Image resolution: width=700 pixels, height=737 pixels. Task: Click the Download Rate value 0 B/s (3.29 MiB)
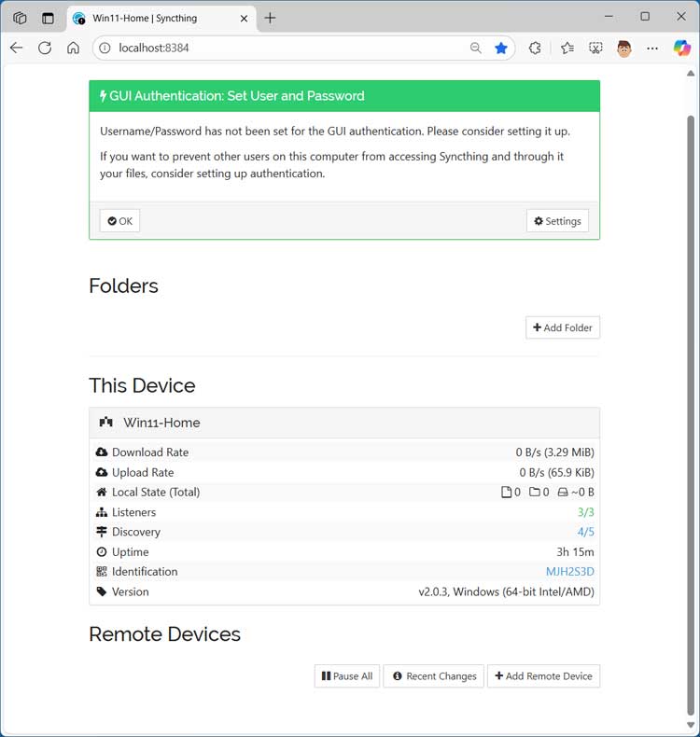(554, 452)
